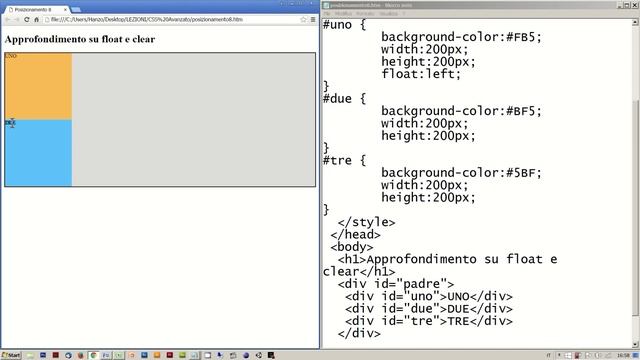
Task: Minimize the text editor window
Action: click(x=620, y=5)
